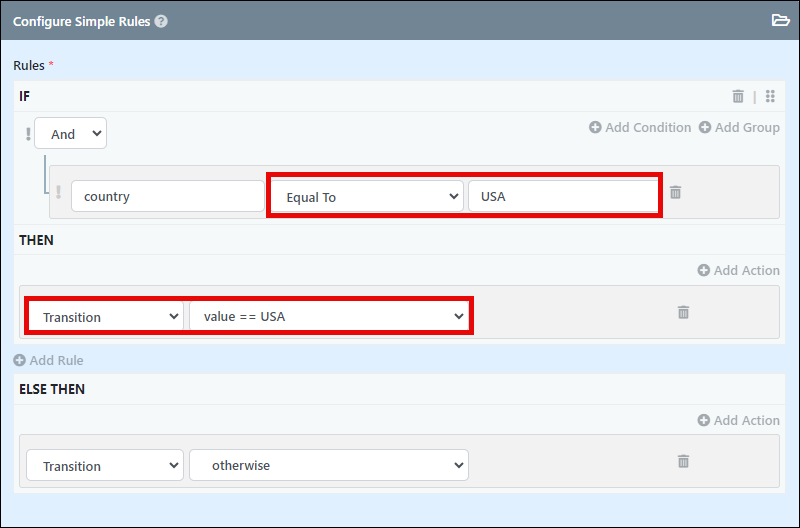
Task: Delete the value == USA action
Action: [x=684, y=312]
